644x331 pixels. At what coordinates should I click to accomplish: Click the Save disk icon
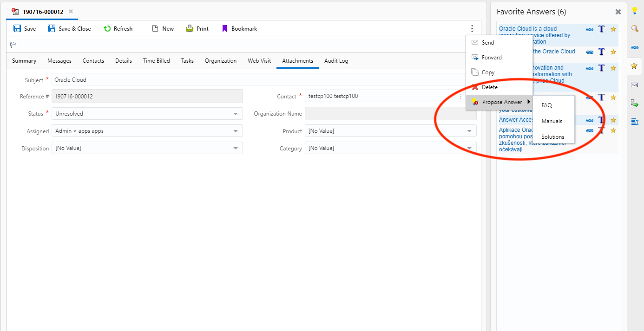click(17, 28)
